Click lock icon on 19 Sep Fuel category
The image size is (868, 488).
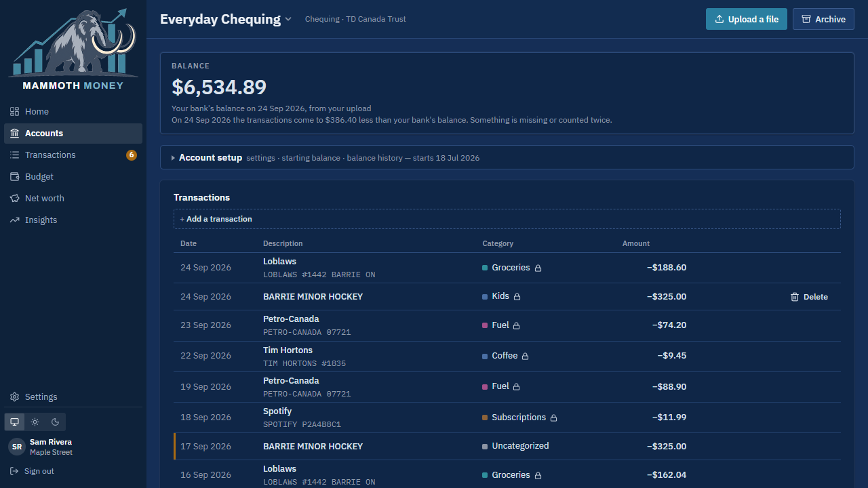516,387
